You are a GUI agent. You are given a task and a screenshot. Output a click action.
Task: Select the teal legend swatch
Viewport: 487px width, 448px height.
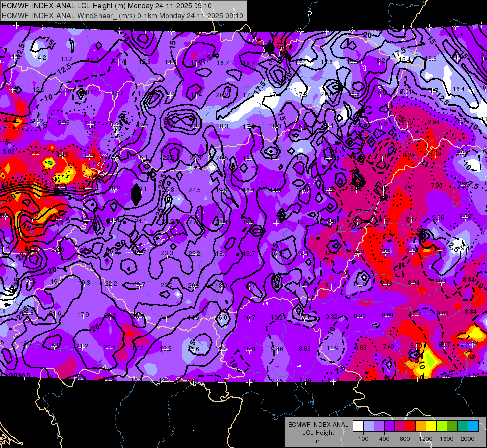coord(463,426)
